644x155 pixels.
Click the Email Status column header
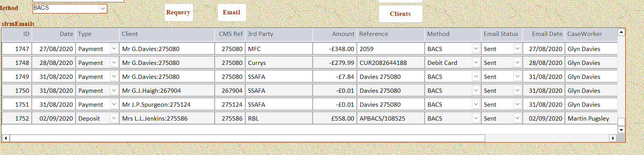tap(501, 34)
